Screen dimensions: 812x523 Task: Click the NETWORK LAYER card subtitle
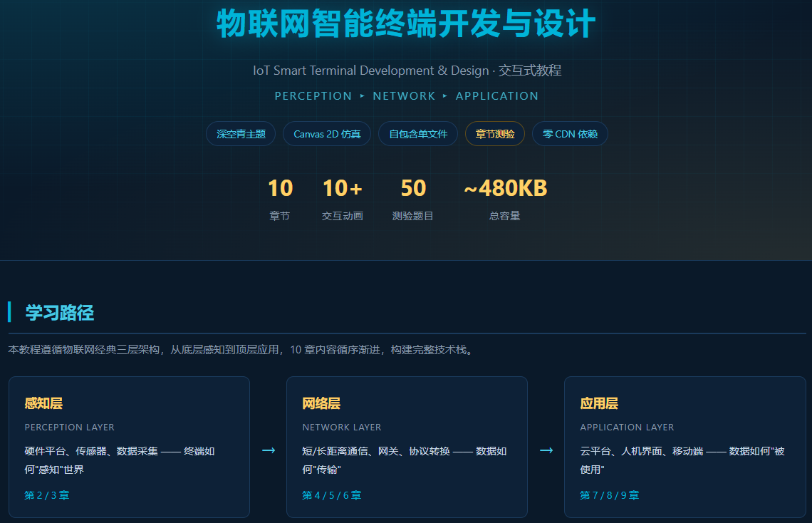point(342,428)
